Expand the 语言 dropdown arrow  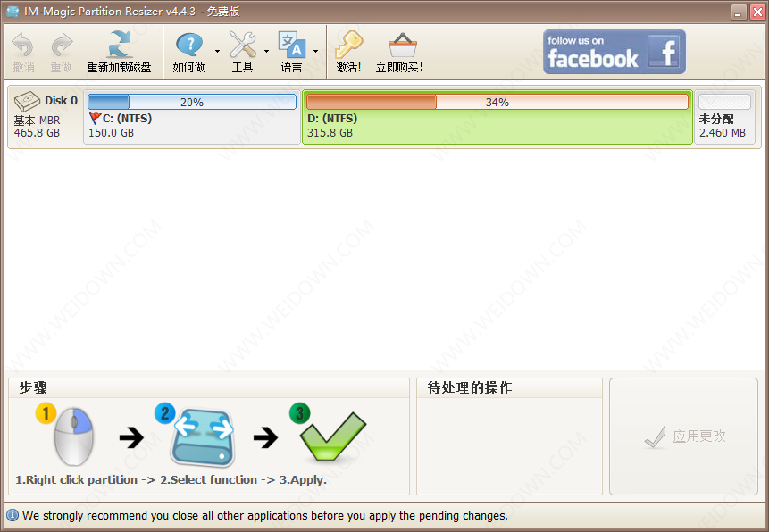click(316, 51)
